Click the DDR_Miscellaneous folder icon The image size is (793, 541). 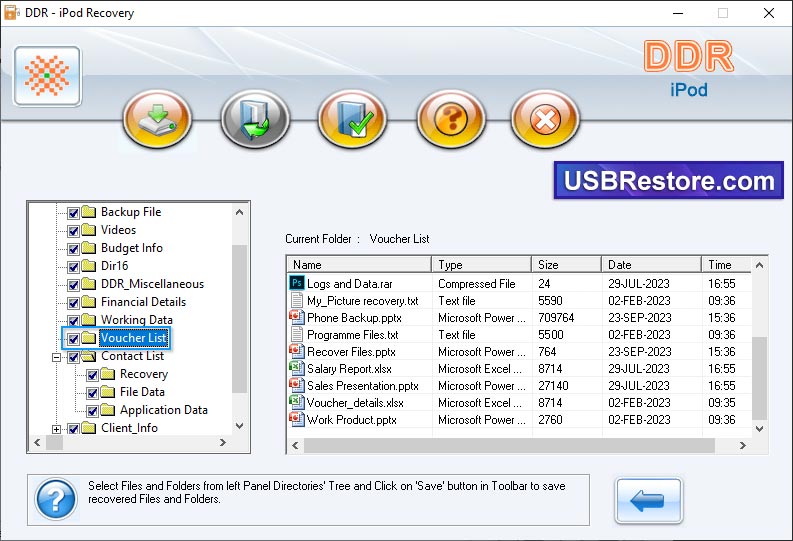click(89, 284)
